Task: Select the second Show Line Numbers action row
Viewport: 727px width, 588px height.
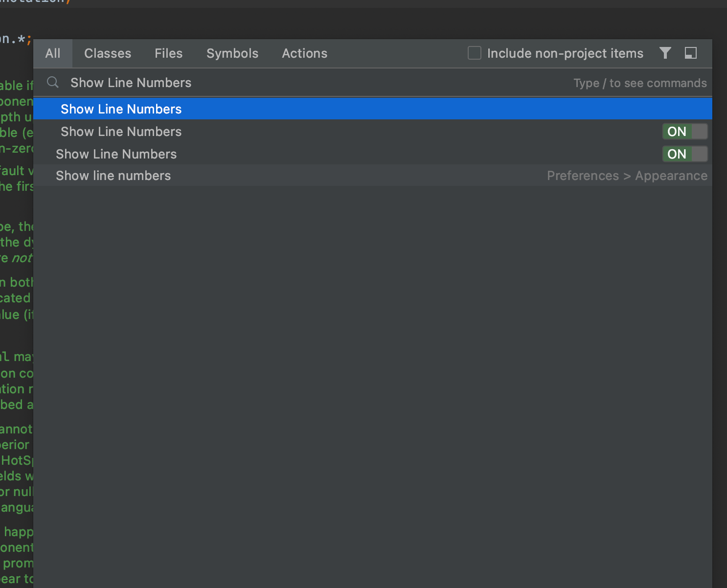Action: point(121,131)
